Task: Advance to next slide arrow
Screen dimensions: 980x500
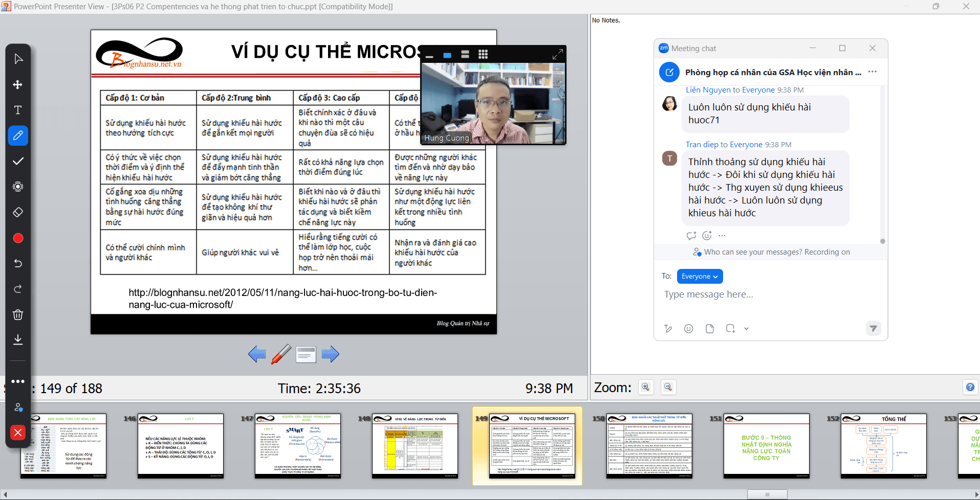Action: pyautogui.click(x=330, y=354)
